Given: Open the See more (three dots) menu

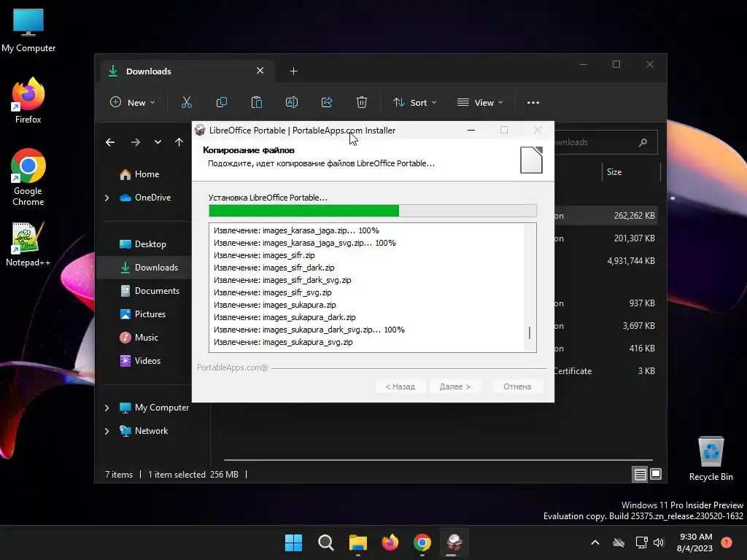Looking at the screenshot, I should pyautogui.click(x=533, y=102).
